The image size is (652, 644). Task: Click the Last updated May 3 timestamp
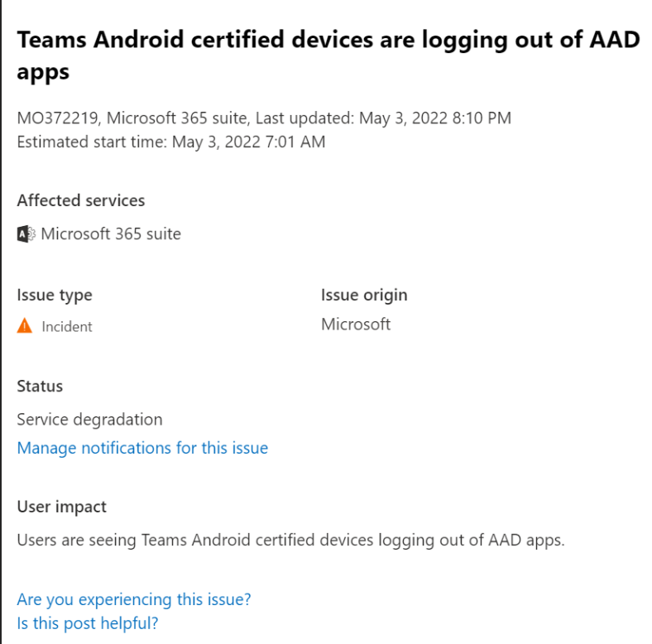coord(383,118)
